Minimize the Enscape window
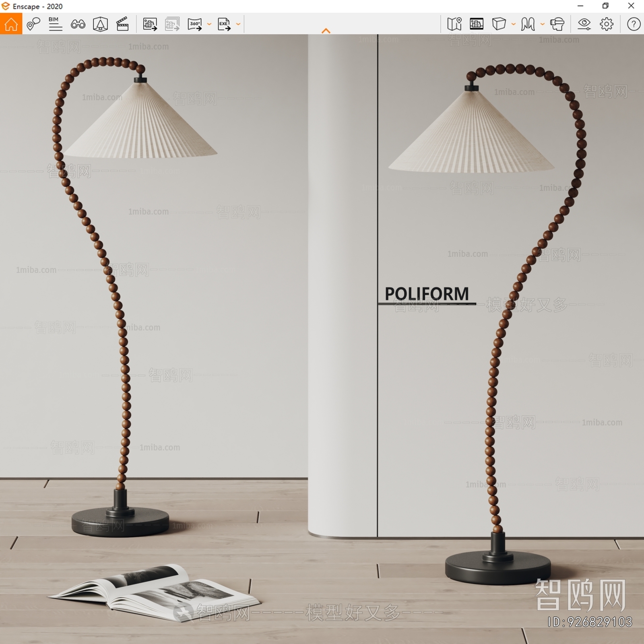This screenshot has height=644, width=644. coord(580,6)
